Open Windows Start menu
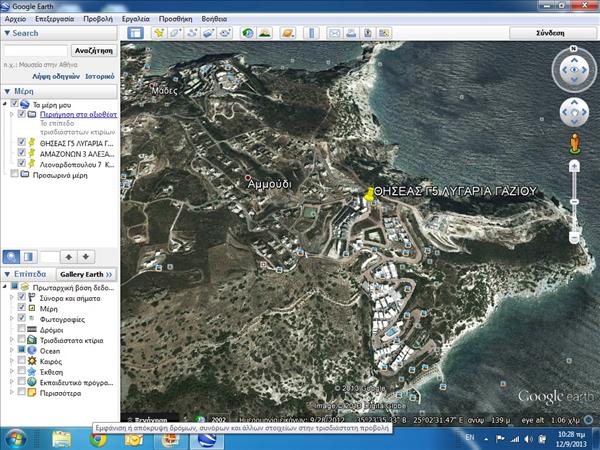 coord(15,439)
